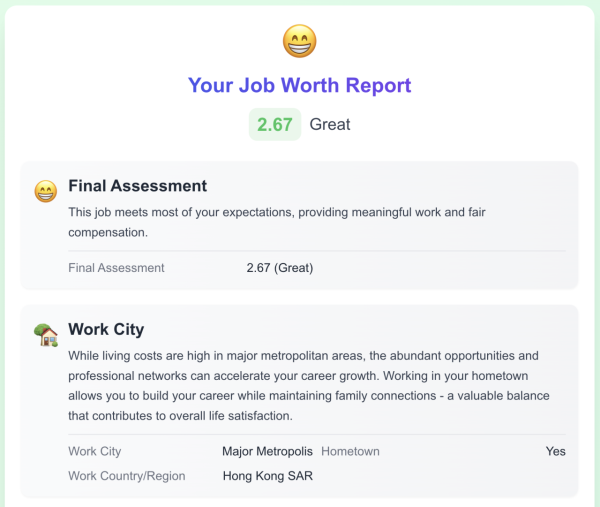Image resolution: width=600 pixels, height=507 pixels.
Task: Click the Great label beside the score badge
Action: [x=330, y=125]
